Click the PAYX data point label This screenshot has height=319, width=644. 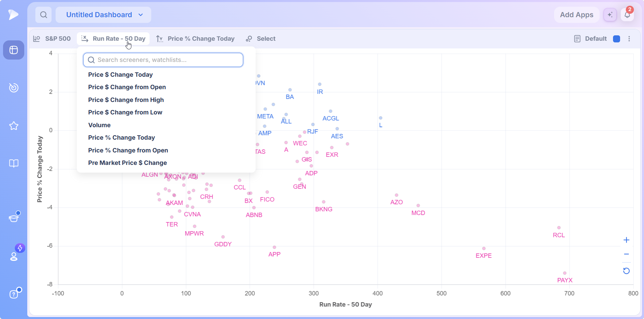tap(565, 280)
